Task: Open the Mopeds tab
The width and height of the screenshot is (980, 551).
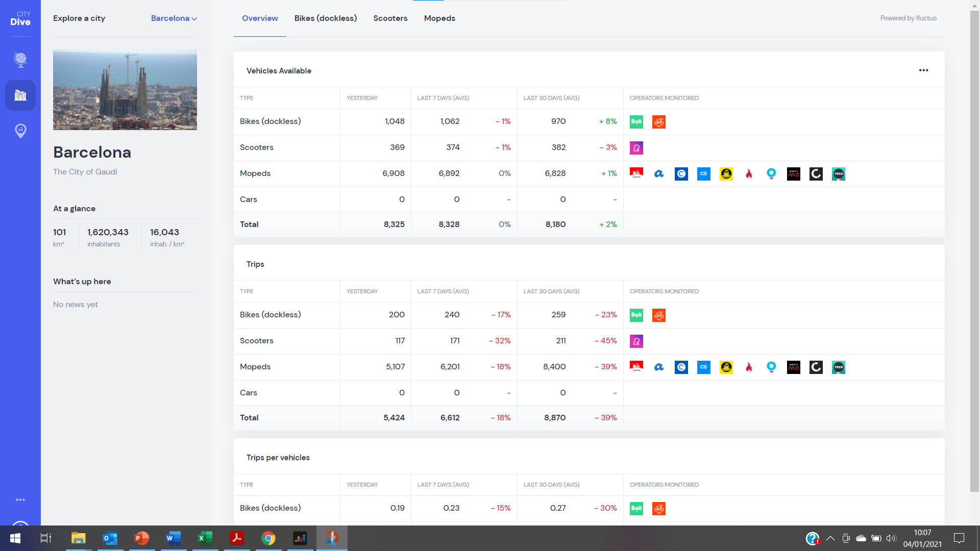Action: (x=439, y=18)
